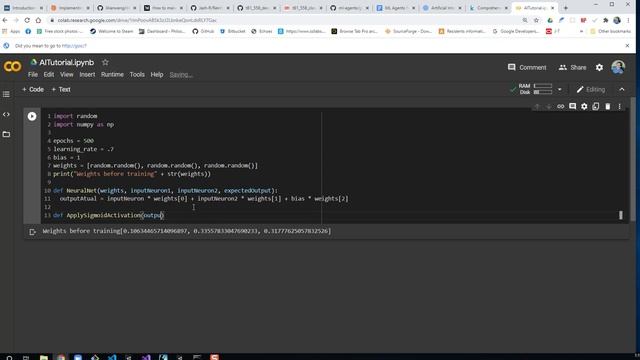Open the Bitbucket bookmark

[232, 31]
